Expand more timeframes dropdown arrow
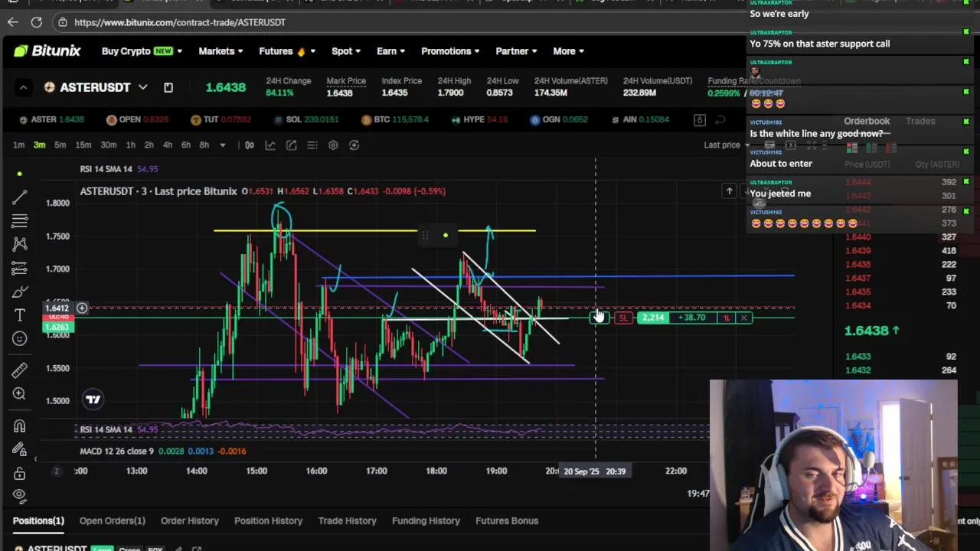The image size is (980, 551). click(x=223, y=145)
